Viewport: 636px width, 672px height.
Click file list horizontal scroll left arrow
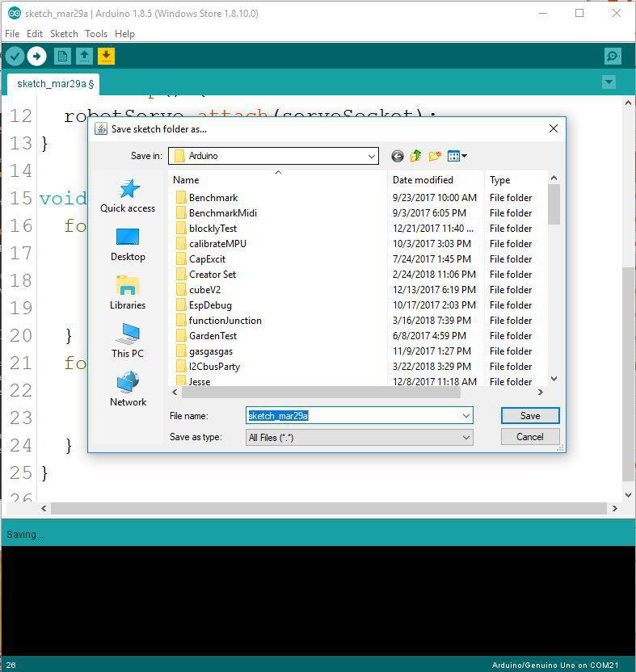pos(175,393)
